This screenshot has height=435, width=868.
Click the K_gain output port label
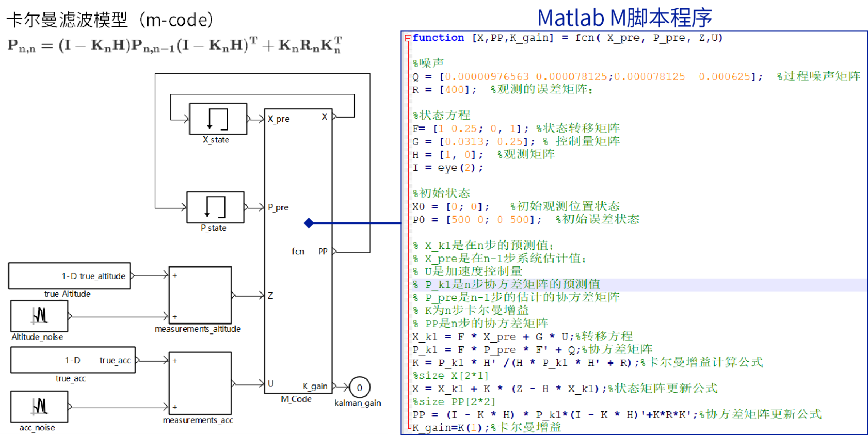315,386
